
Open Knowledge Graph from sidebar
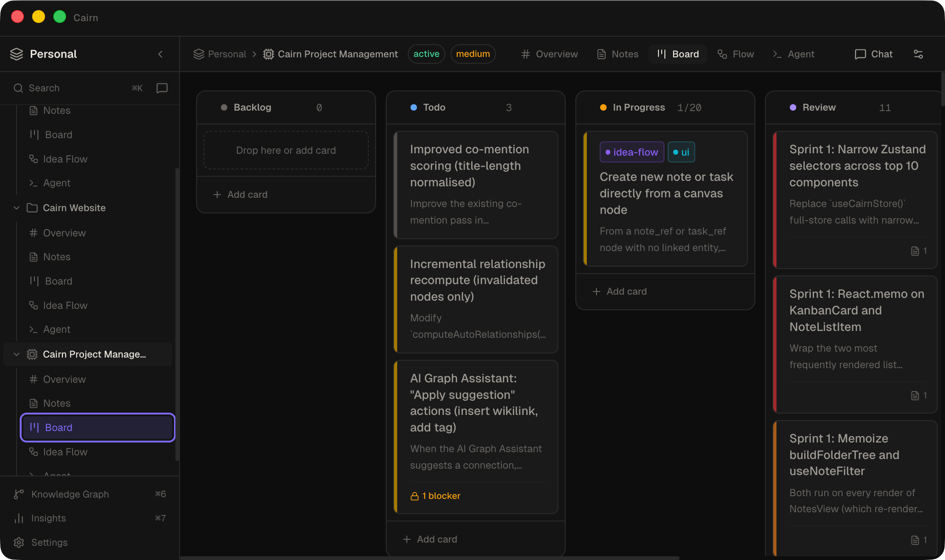tap(90, 494)
